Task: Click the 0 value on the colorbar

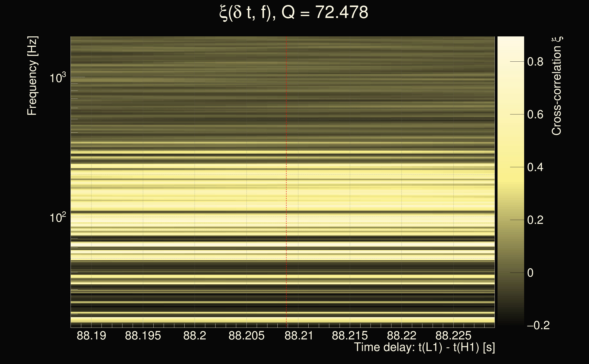Action: coord(530,273)
